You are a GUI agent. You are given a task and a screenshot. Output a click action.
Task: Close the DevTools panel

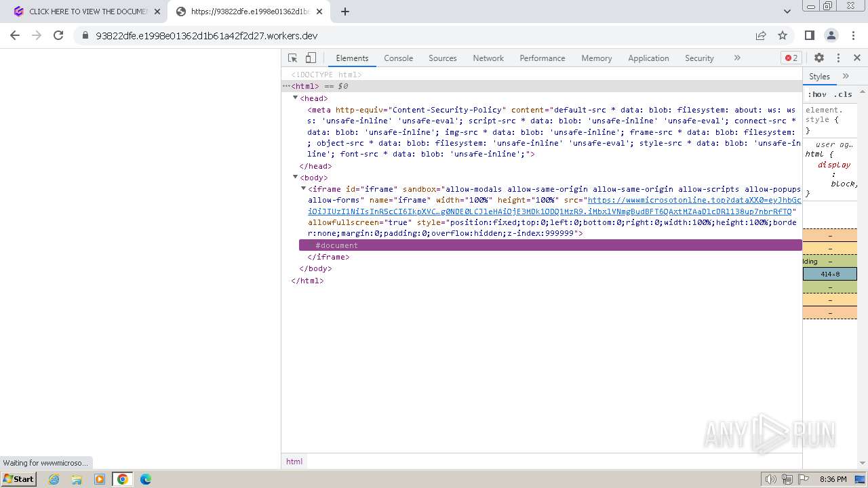click(857, 58)
